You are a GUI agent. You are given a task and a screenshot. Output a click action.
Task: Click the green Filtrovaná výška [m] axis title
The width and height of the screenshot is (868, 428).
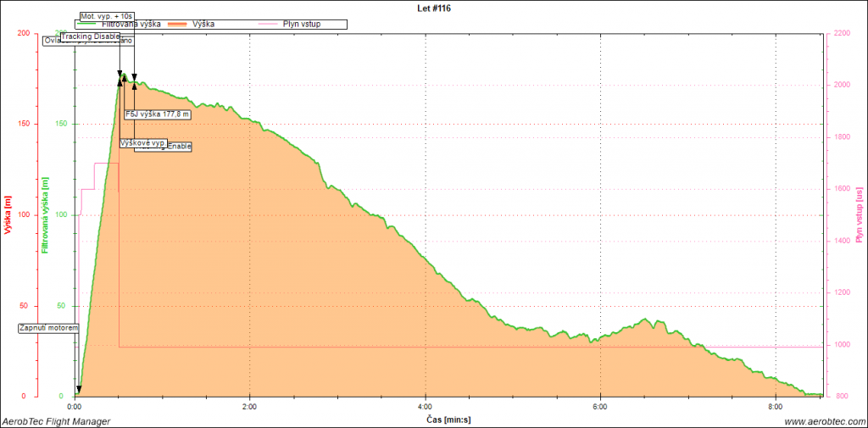click(46, 215)
